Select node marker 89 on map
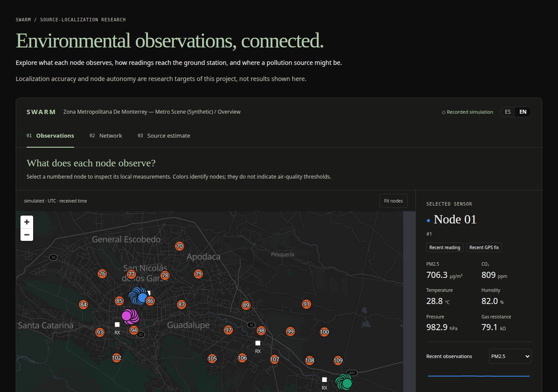This screenshot has width=558, height=392. click(246, 305)
